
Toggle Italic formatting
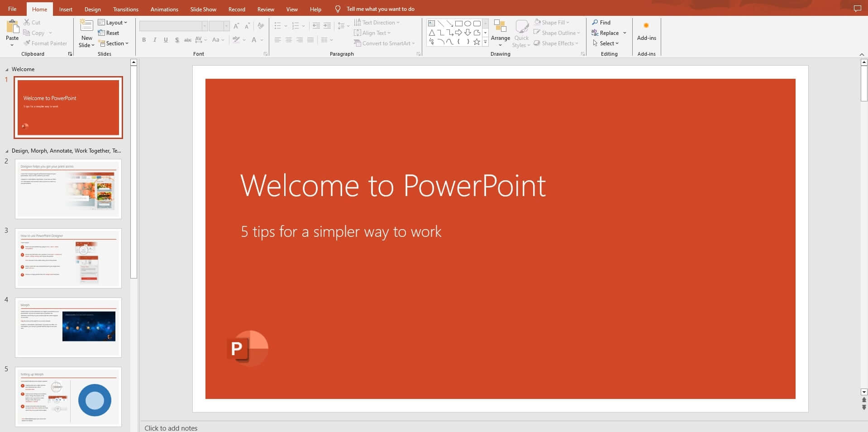pyautogui.click(x=155, y=40)
